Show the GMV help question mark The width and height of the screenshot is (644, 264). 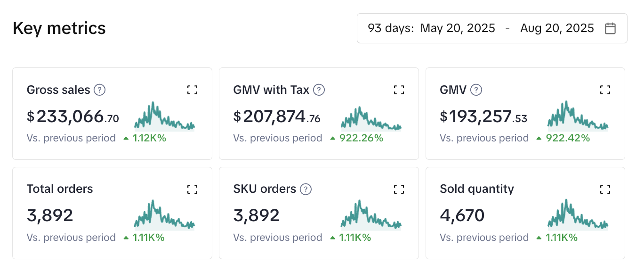point(476,90)
